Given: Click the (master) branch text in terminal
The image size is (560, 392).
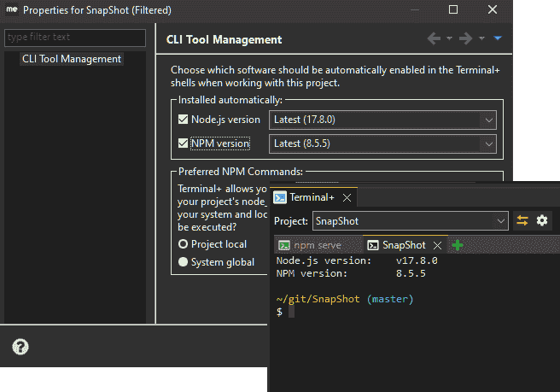Looking at the screenshot, I should 390,299.
